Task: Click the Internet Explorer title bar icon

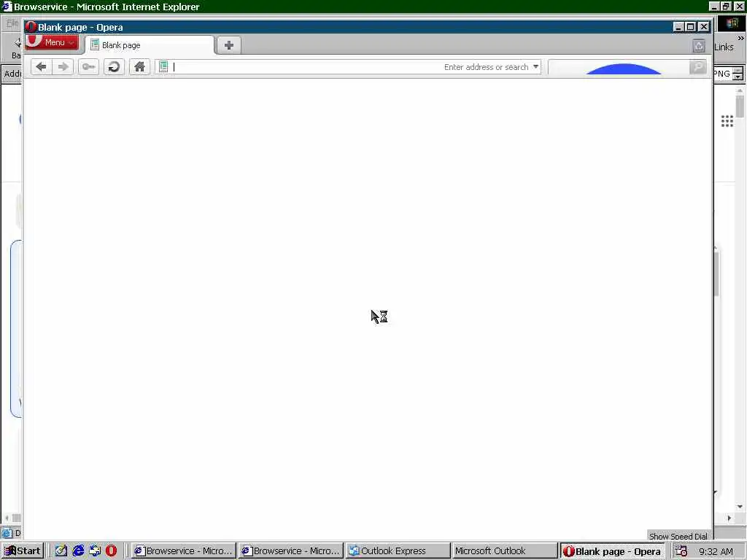Action: (7, 7)
